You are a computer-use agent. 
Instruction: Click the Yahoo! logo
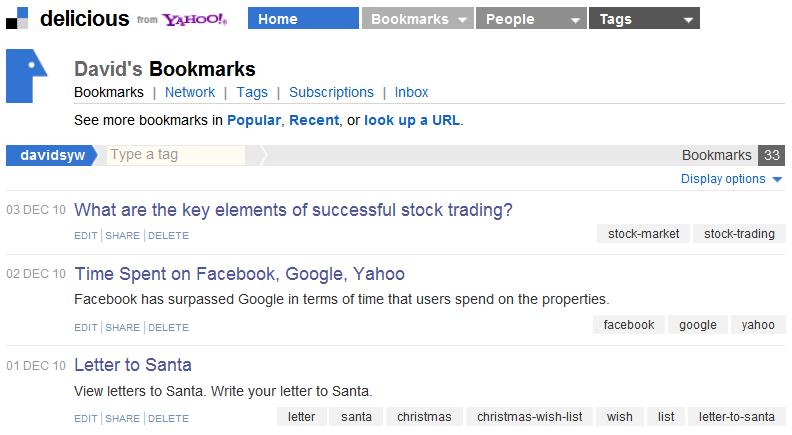194,20
